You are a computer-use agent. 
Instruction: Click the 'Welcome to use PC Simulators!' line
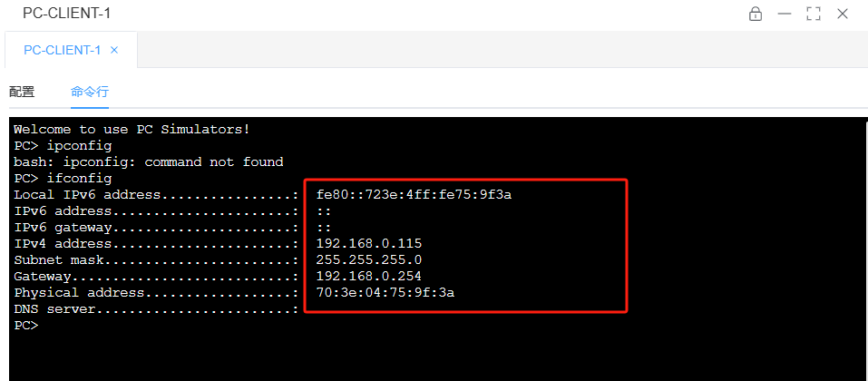(x=132, y=130)
